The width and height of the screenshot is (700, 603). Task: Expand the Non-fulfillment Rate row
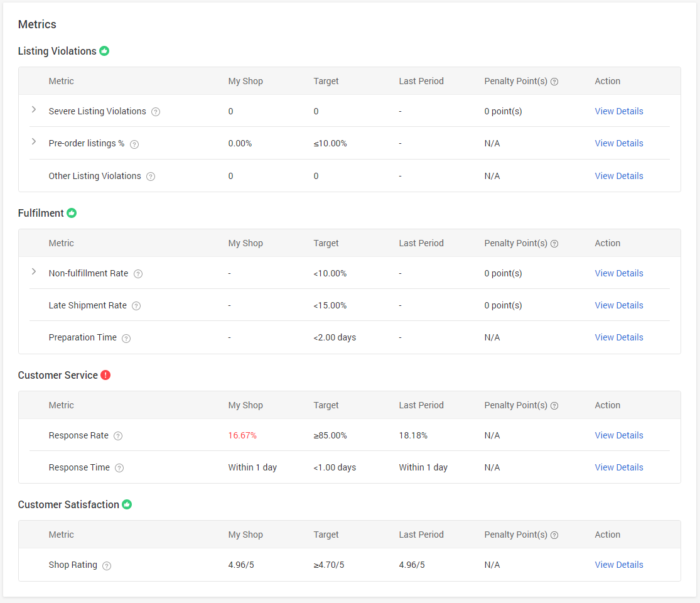point(34,271)
